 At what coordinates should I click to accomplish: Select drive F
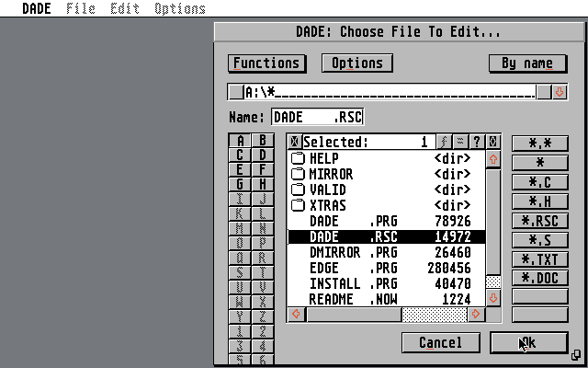[263, 169]
